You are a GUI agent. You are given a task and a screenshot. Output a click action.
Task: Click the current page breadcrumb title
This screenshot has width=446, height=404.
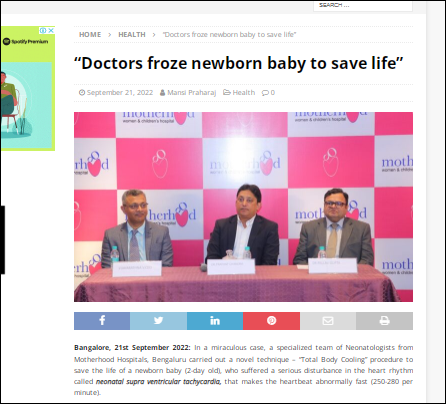point(229,35)
